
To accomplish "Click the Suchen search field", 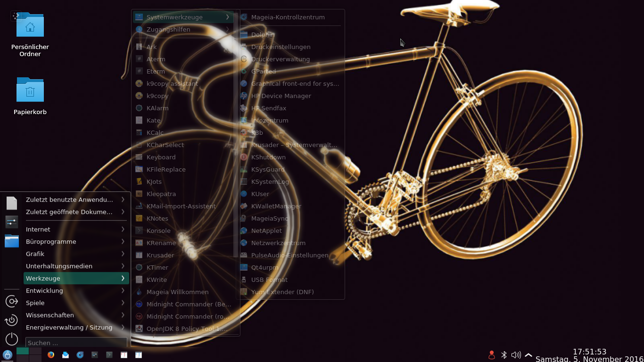I will coord(76,343).
